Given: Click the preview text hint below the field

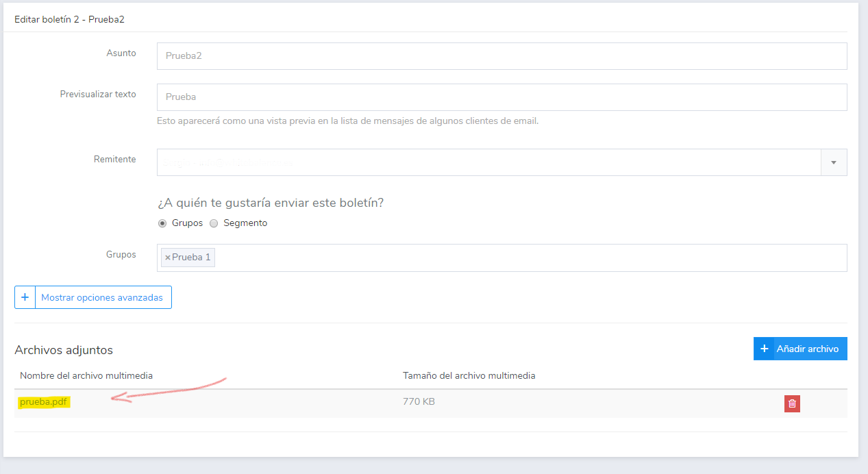Looking at the screenshot, I should pyautogui.click(x=348, y=121).
